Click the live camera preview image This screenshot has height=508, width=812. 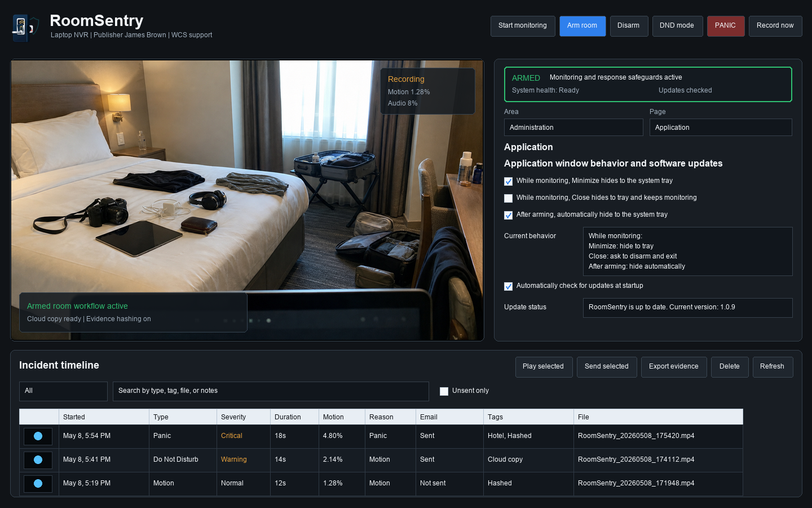pyautogui.click(x=247, y=200)
